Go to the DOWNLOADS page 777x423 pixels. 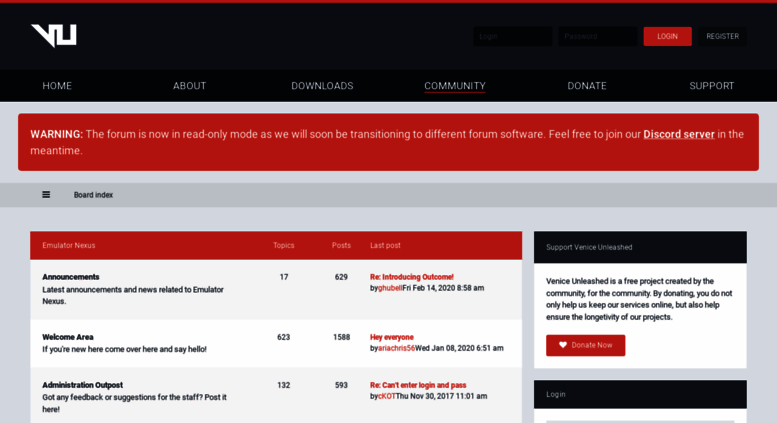coord(322,86)
